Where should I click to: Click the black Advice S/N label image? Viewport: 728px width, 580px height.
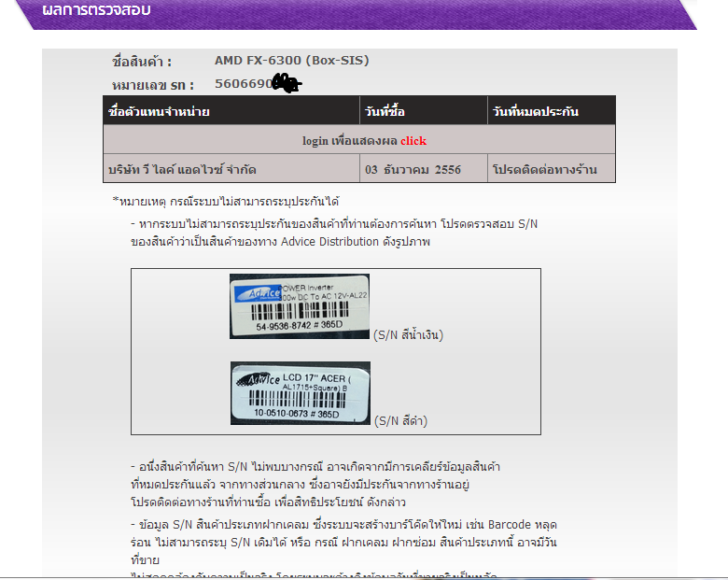pyautogui.click(x=301, y=393)
